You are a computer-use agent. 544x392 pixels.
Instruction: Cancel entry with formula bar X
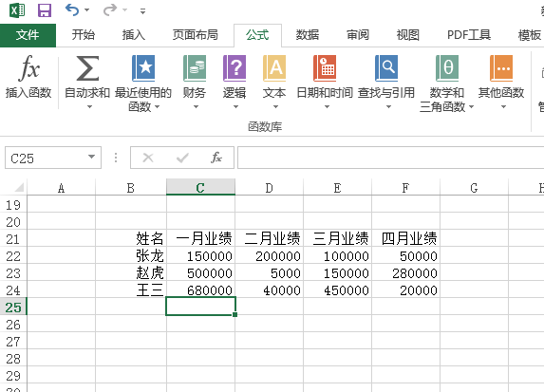click(148, 158)
